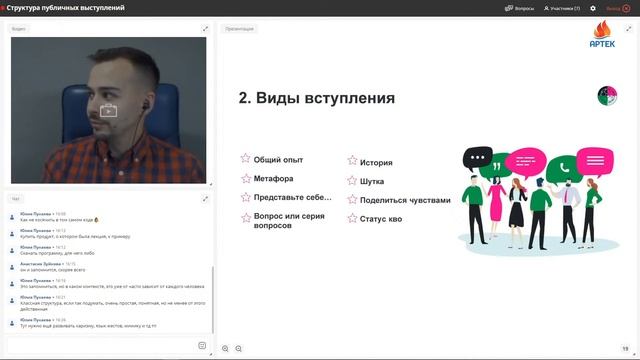Open the emoji picker in chat input

[202, 345]
